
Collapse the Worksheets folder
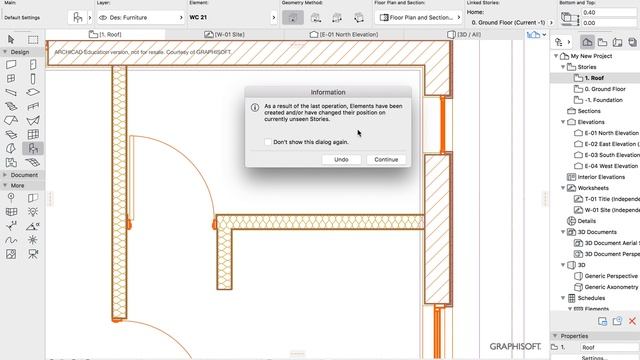pos(563,188)
